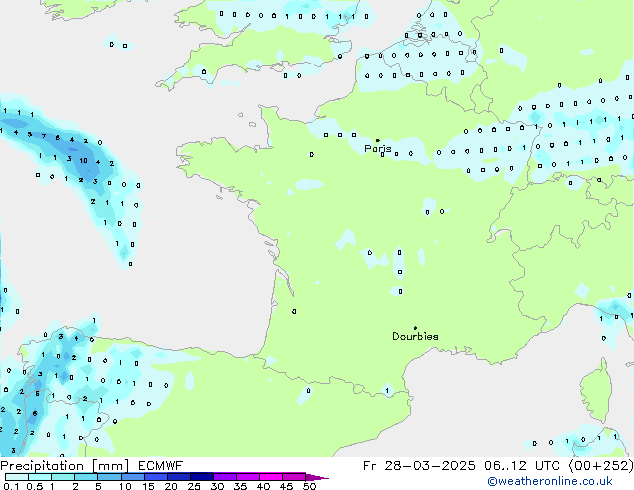Click the '10' precipitation value over the Atlantic
The width and height of the screenshot is (634, 490).
tap(83, 161)
